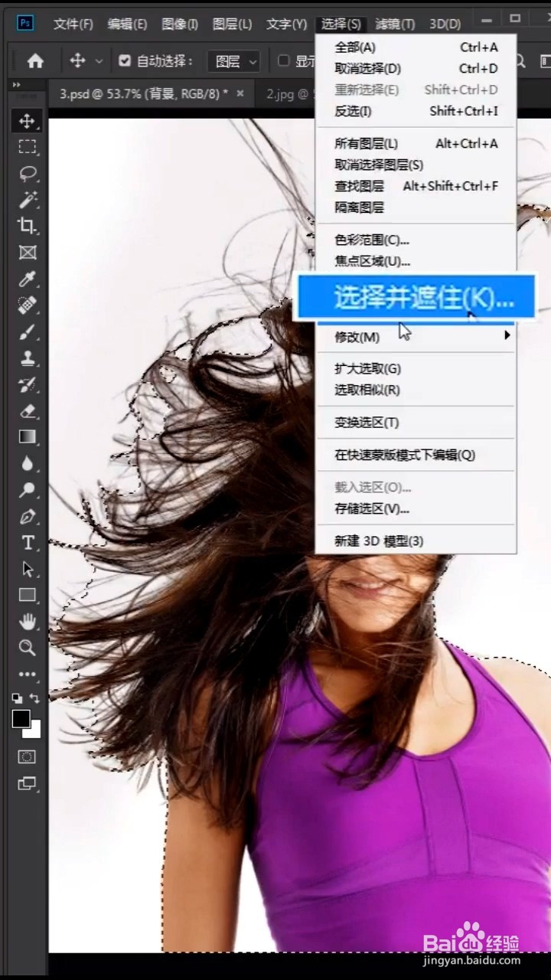Select the Move tool in toolbar
Image resolution: width=551 pixels, height=980 pixels.
[x=28, y=121]
